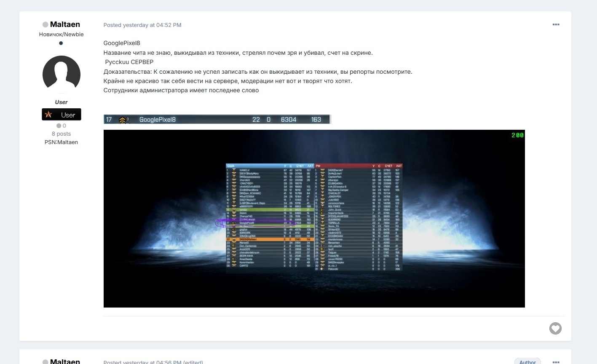597x364 pixels.
Task: Open the first post's ellipsis options menu
Action: [556, 24]
